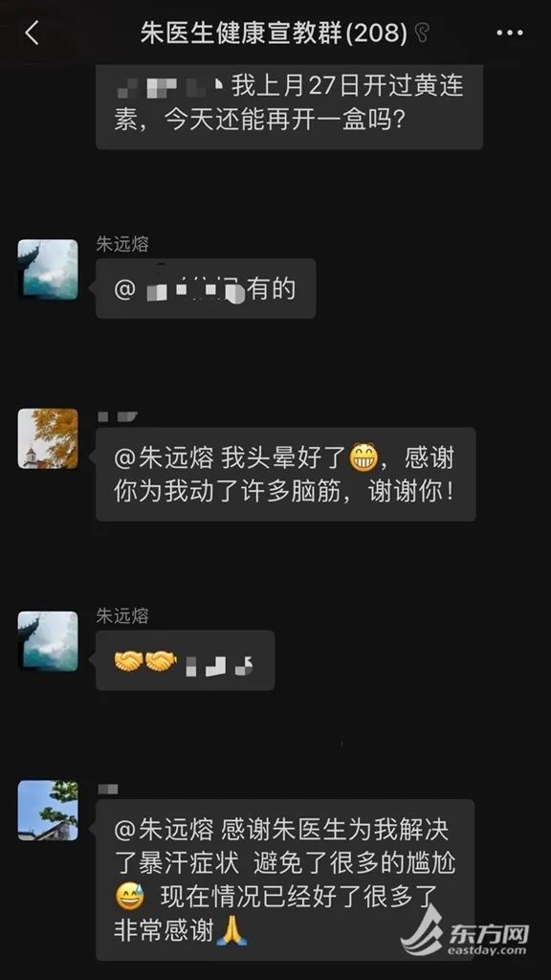Tap the praying hands emoji after 非常感谢
Image resolution: width=551 pixels, height=980 pixels.
click(x=231, y=930)
